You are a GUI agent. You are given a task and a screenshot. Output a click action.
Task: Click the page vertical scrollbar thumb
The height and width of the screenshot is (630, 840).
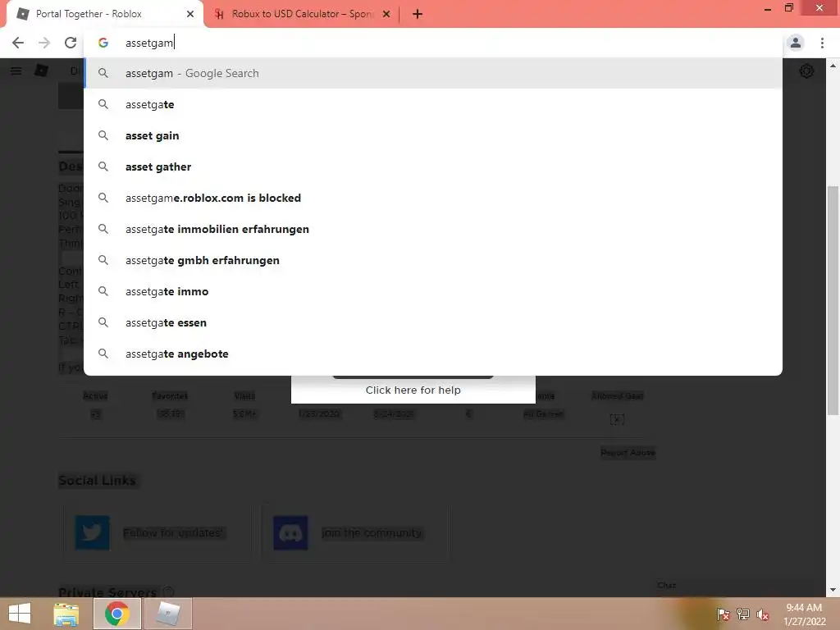pyautogui.click(x=833, y=300)
